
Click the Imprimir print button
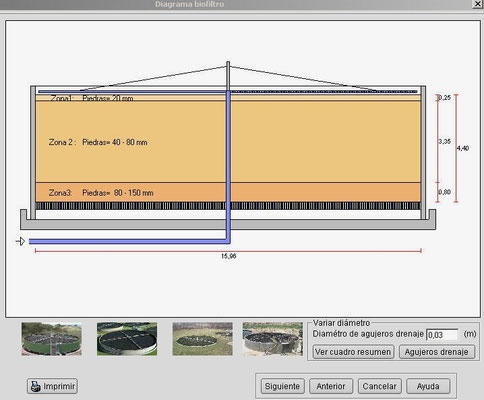(52, 386)
